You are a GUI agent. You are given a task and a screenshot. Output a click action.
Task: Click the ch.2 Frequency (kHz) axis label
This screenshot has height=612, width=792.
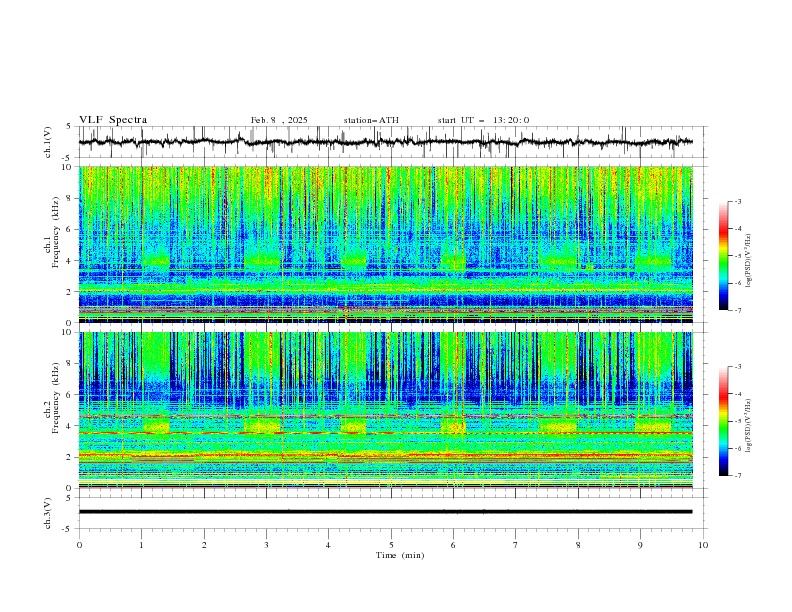tap(56, 398)
